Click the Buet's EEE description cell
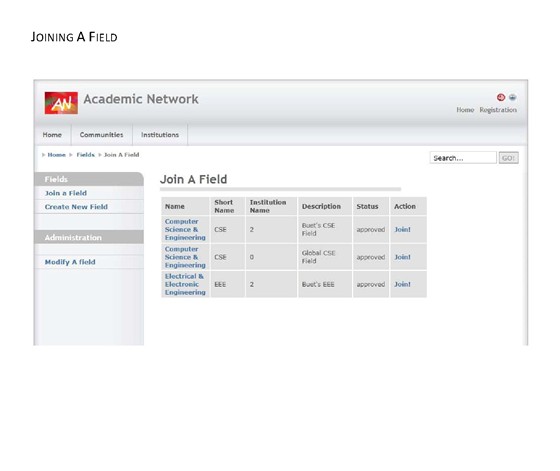 pyautogui.click(x=325, y=284)
